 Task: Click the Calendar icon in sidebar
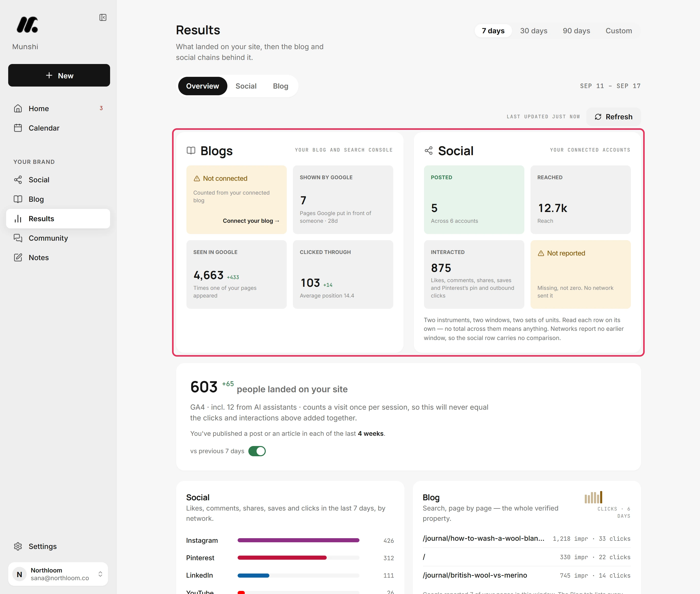pos(18,128)
